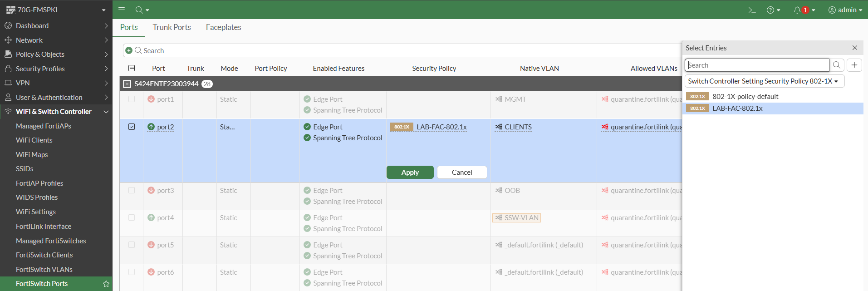Click the SSW-VLAN native VLAN cell

517,217
